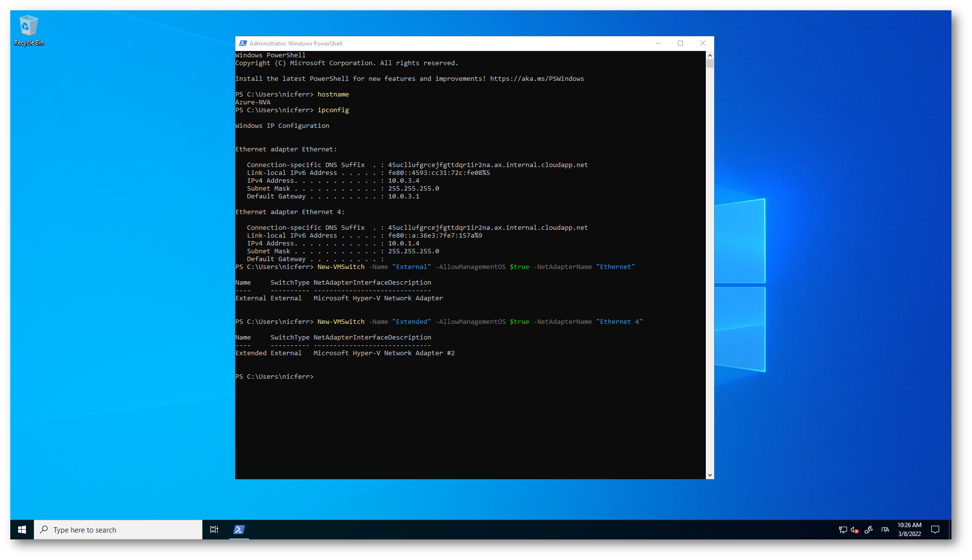Click the Copyright (C) Microsoft Corporation line

coord(347,63)
